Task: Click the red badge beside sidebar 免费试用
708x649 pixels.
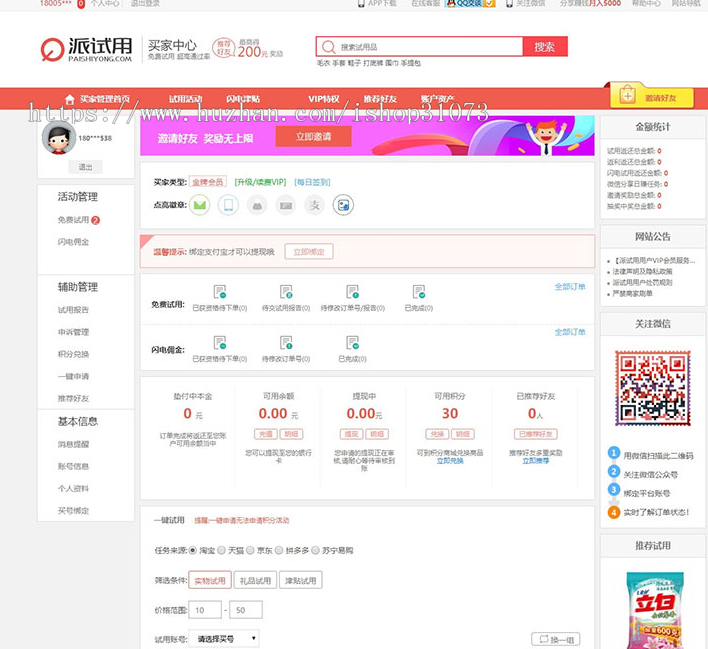Action: [x=95, y=220]
